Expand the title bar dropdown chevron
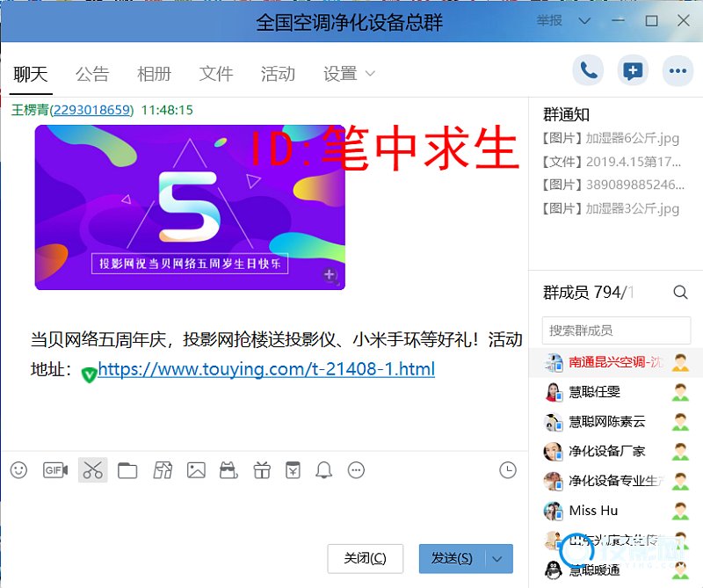This screenshot has width=703, height=588. click(x=584, y=20)
